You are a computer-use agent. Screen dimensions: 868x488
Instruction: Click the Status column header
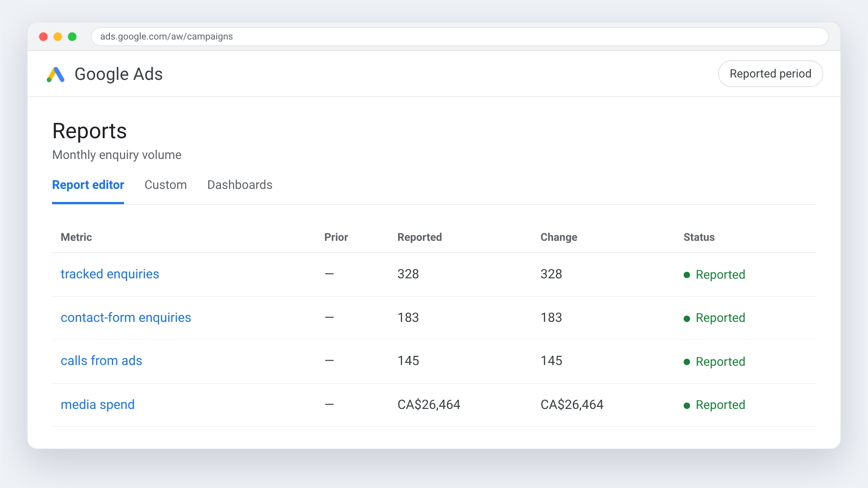click(699, 237)
